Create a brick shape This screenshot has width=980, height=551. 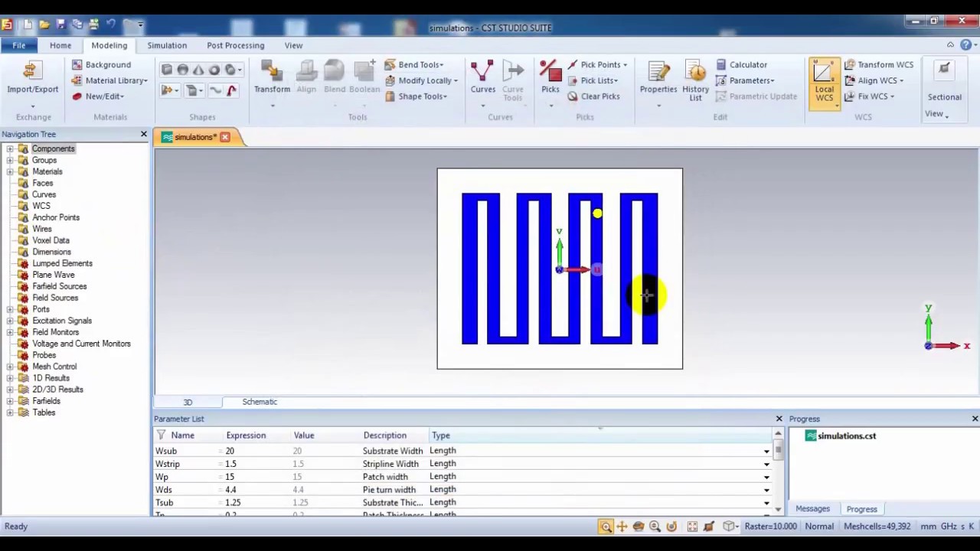(167, 70)
